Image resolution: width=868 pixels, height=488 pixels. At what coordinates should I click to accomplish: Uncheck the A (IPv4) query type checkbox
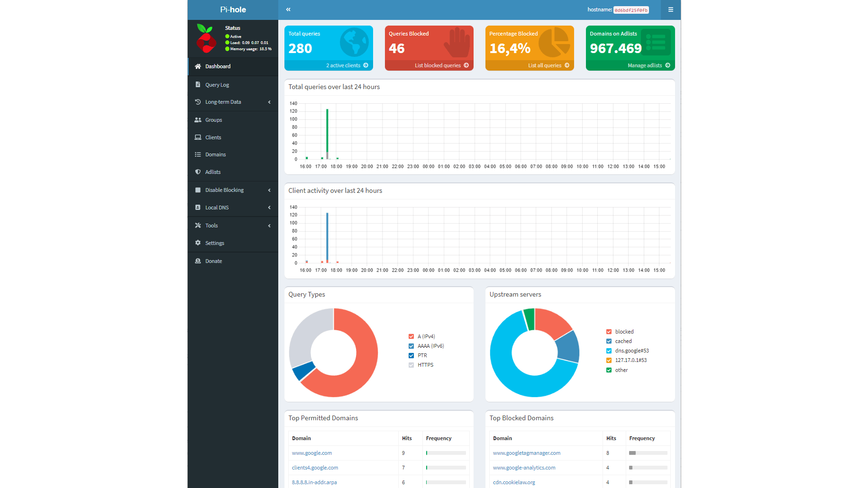click(411, 336)
